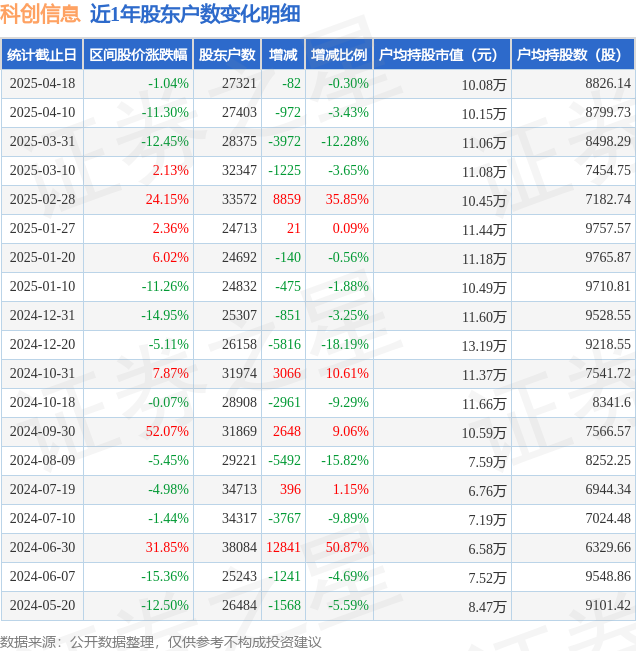Select the date cell 2024-12-31
This screenshot has height=651, width=636.
click(x=42, y=316)
